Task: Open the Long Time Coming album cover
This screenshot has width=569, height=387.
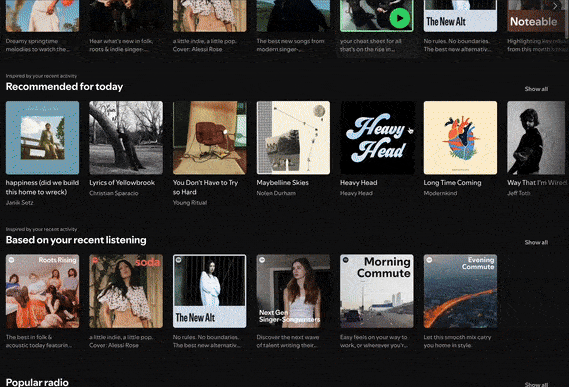Action: click(x=460, y=138)
